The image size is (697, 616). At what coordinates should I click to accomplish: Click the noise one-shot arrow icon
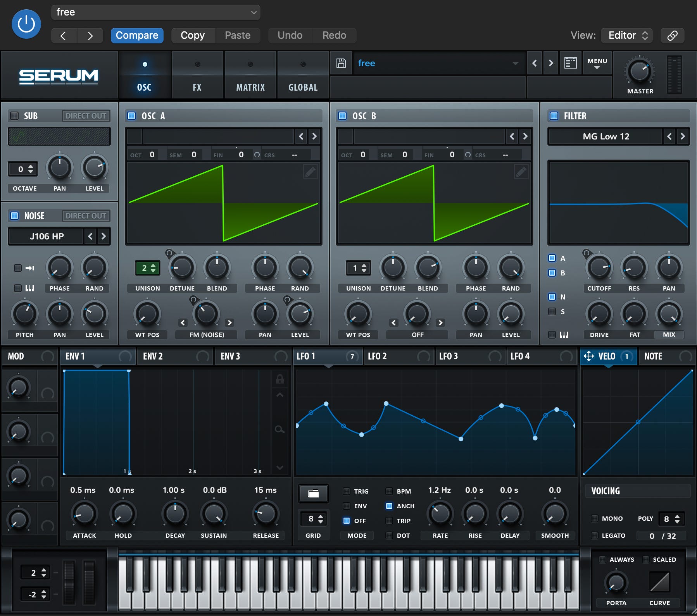tap(30, 268)
